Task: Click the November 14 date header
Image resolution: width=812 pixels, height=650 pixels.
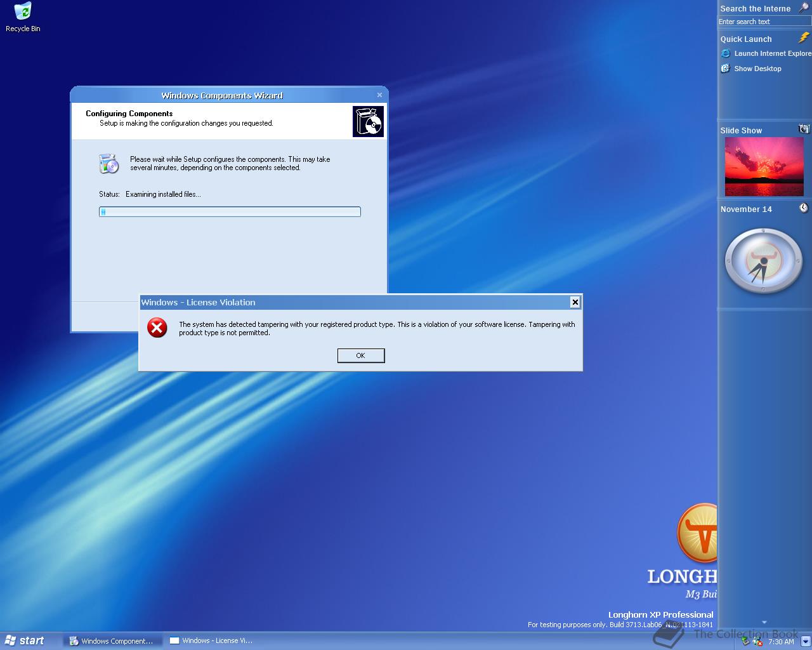Action: pos(746,209)
